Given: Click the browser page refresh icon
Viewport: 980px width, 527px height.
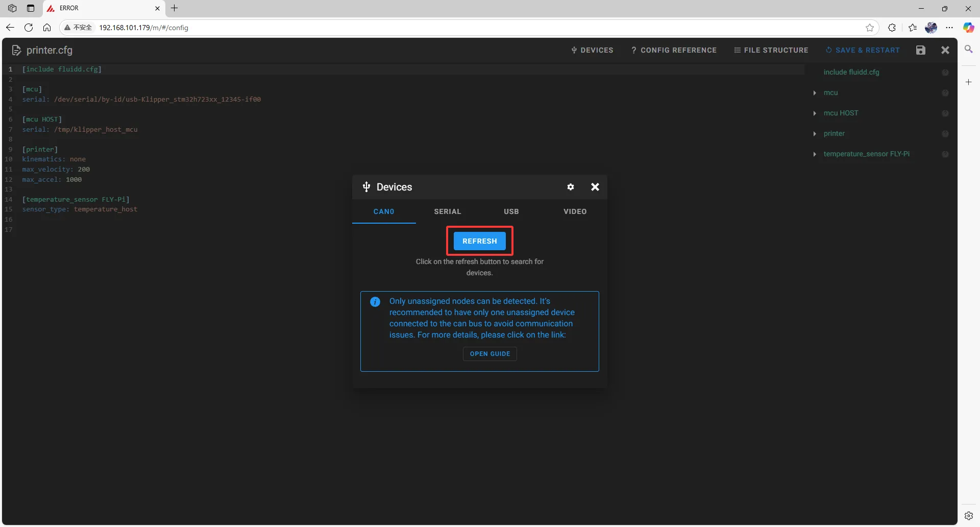Looking at the screenshot, I should pos(29,28).
